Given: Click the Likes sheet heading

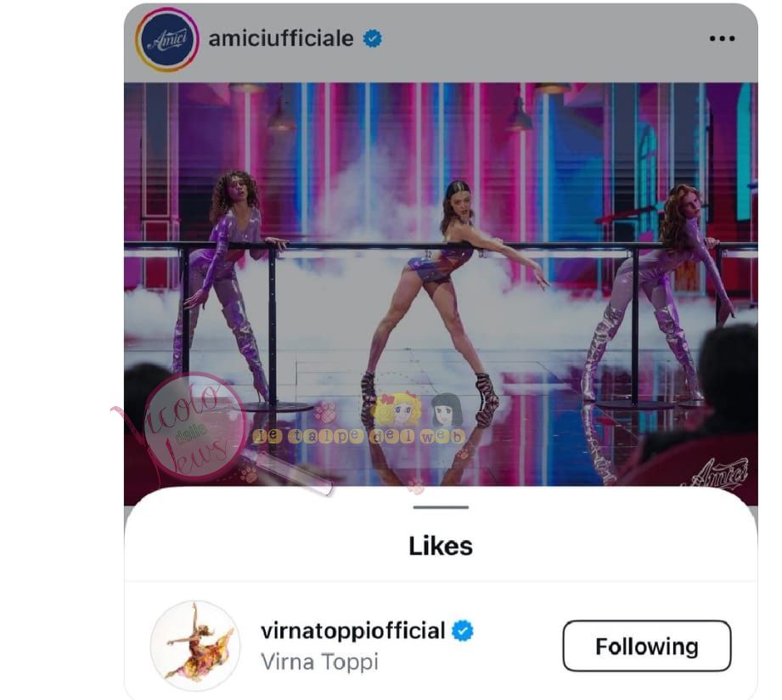Looking at the screenshot, I should point(441,546).
